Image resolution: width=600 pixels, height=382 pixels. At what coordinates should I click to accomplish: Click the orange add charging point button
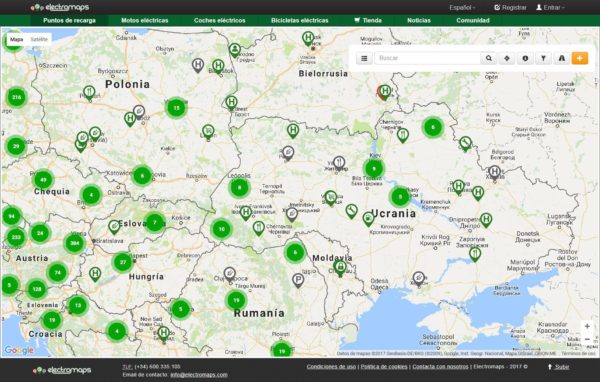580,58
